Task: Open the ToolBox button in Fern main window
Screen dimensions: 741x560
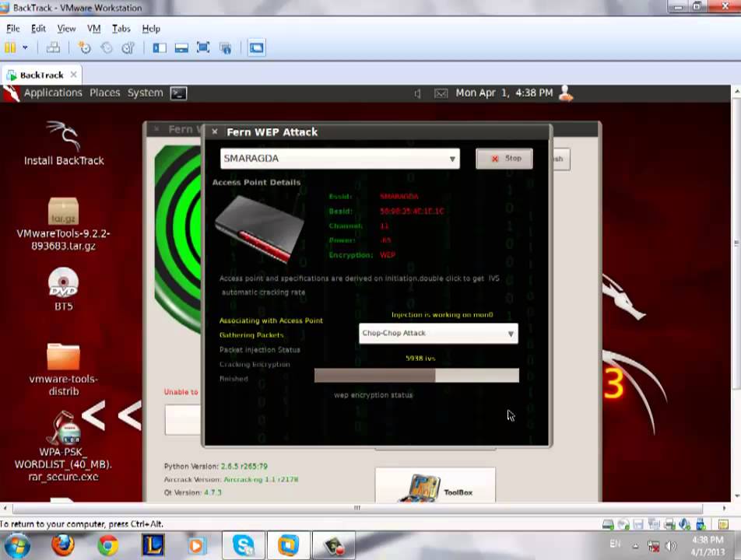Action: [435, 485]
